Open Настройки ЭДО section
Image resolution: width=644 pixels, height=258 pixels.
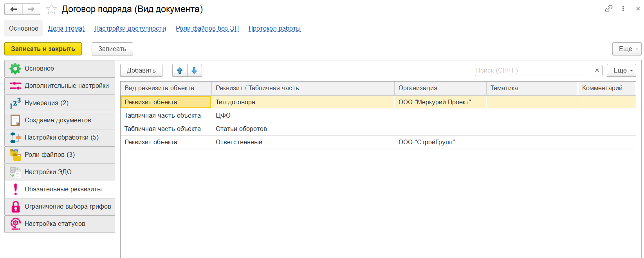tap(60, 172)
